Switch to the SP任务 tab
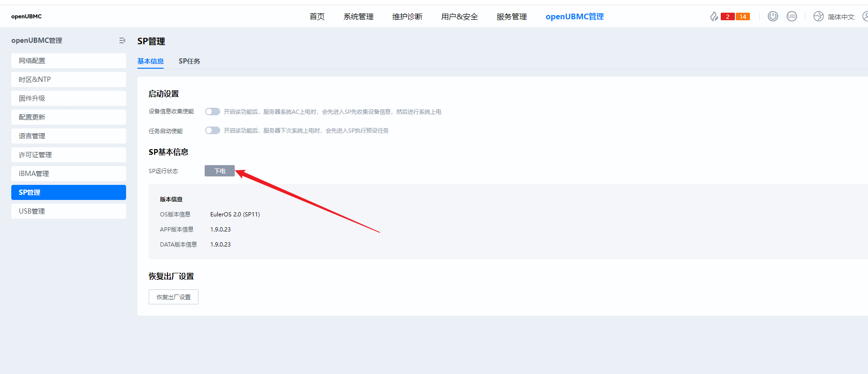868x374 pixels. [x=189, y=61]
